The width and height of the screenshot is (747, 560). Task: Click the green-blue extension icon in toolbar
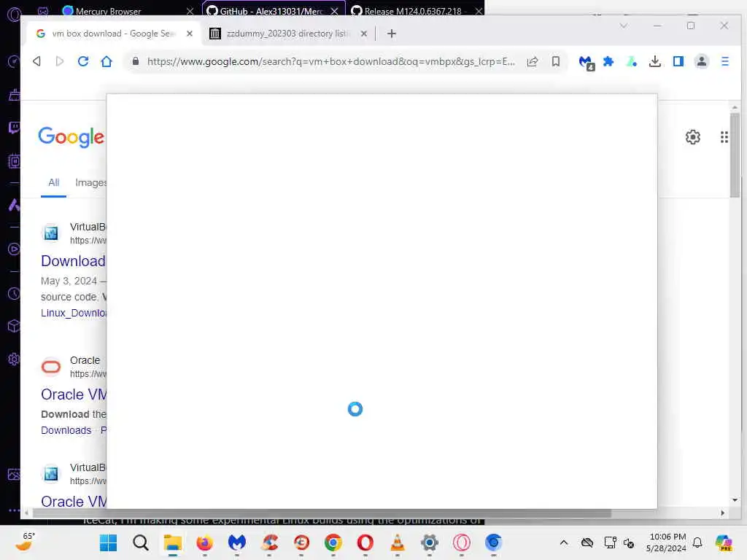[632, 61]
